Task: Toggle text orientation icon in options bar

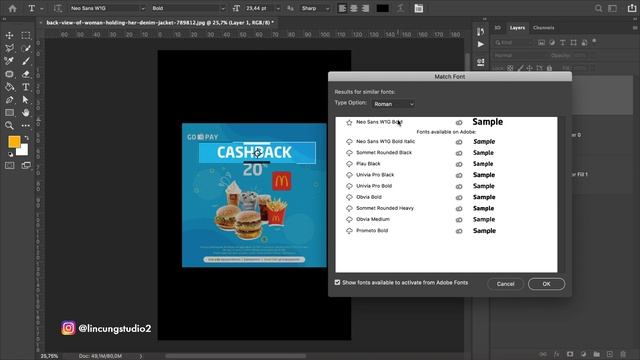Action: point(58,8)
